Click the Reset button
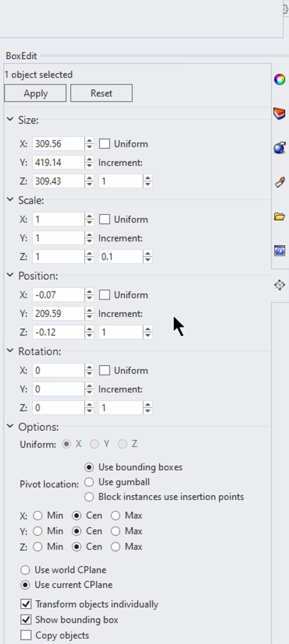Screen dimensions: 289x644 click(x=101, y=93)
